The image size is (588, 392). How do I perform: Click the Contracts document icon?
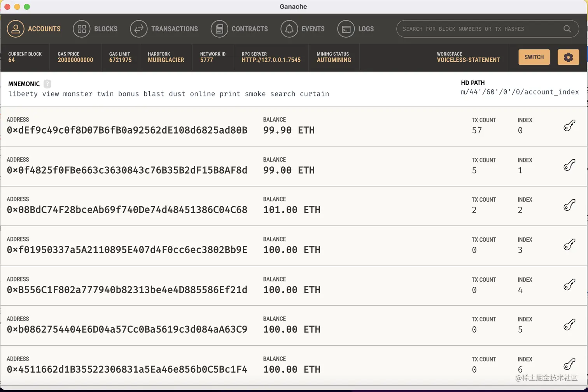(219, 29)
